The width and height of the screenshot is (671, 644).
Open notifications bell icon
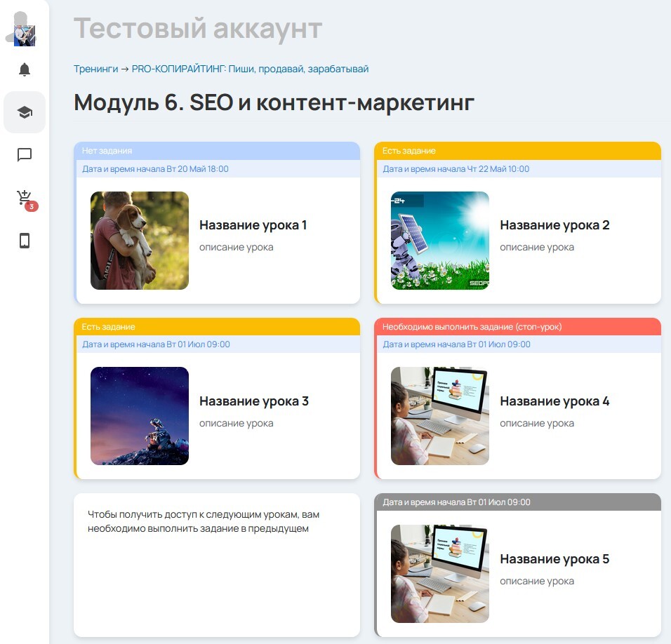pyautogui.click(x=25, y=69)
